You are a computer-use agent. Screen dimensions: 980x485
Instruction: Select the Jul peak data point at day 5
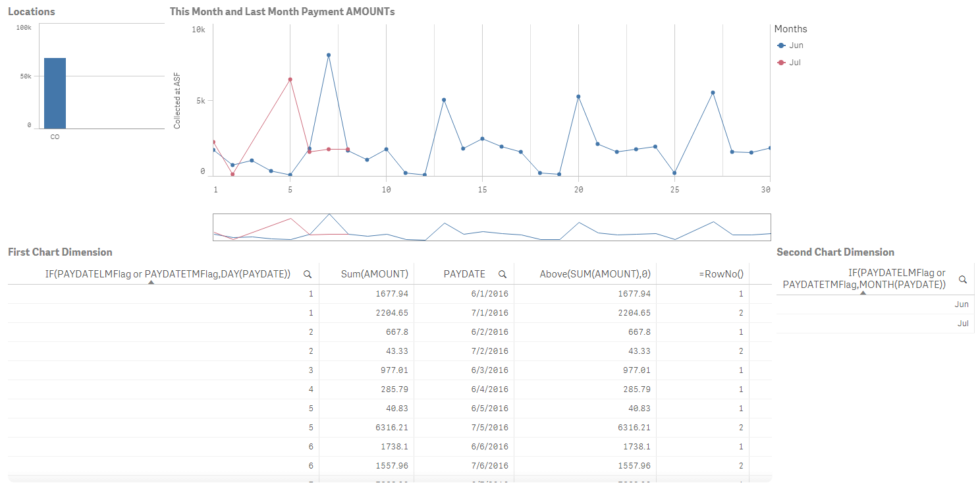point(290,79)
